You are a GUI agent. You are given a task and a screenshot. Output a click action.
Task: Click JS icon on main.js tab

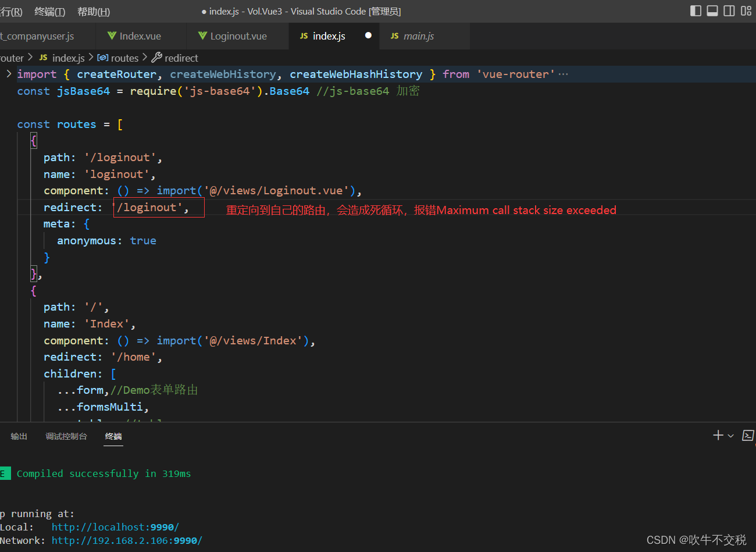point(395,36)
